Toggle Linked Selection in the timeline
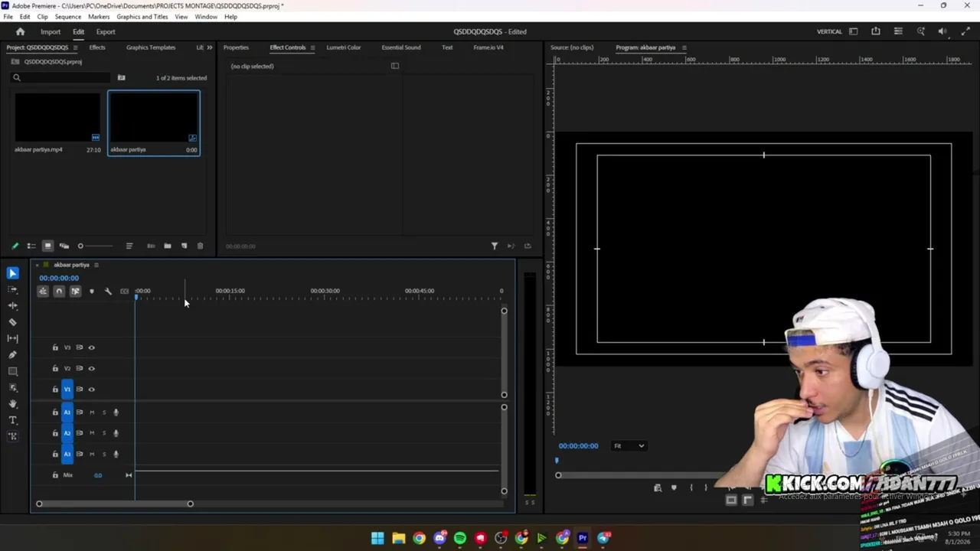Viewport: 980px width, 551px height. 75,291
